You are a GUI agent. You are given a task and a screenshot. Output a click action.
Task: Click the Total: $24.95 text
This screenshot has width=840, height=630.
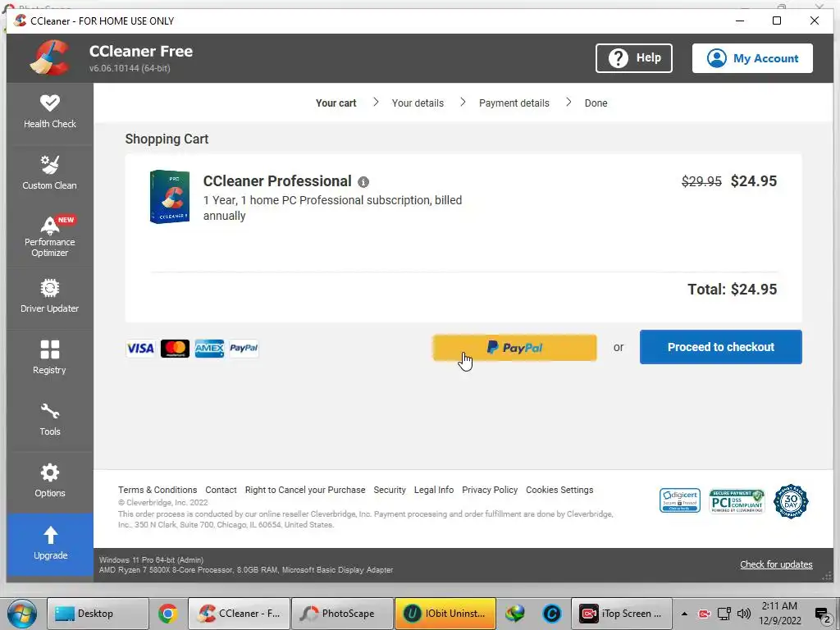[732, 290]
